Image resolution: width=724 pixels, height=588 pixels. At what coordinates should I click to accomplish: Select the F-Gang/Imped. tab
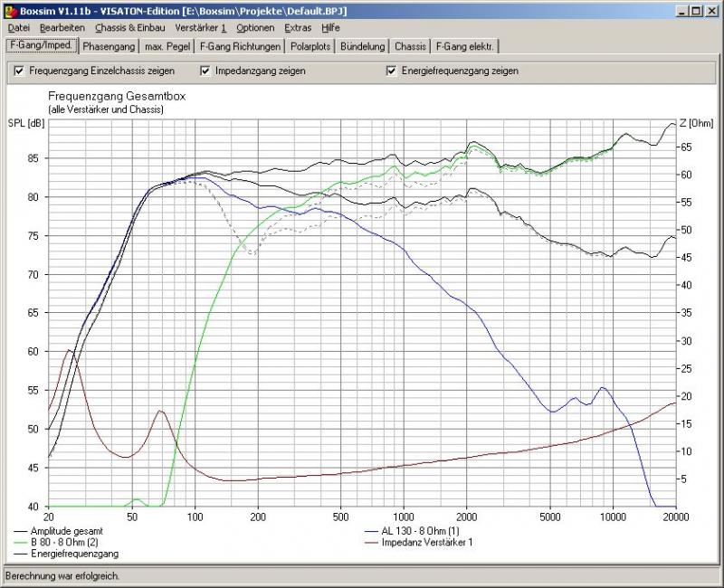click(x=42, y=45)
